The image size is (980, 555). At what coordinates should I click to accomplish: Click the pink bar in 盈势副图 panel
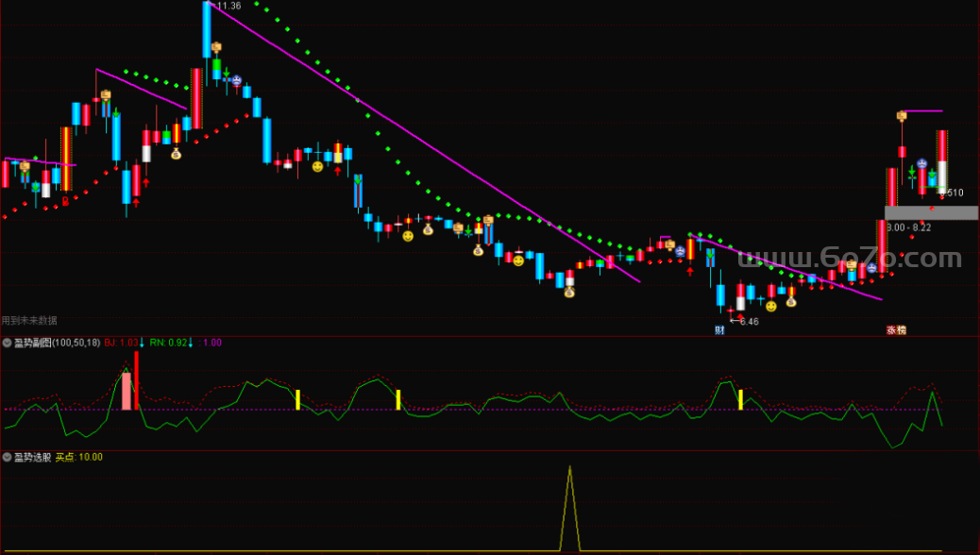tap(127, 392)
